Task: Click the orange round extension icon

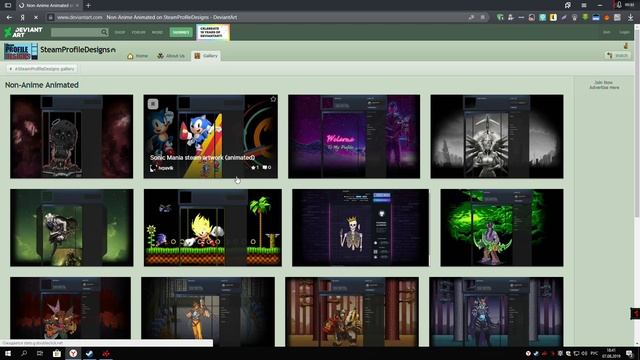Action: tap(607, 18)
